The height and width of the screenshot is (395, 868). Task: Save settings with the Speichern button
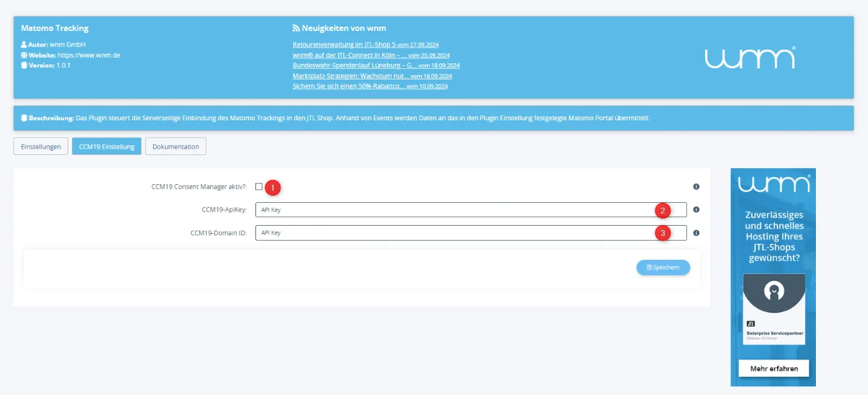click(x=663, y=267)
